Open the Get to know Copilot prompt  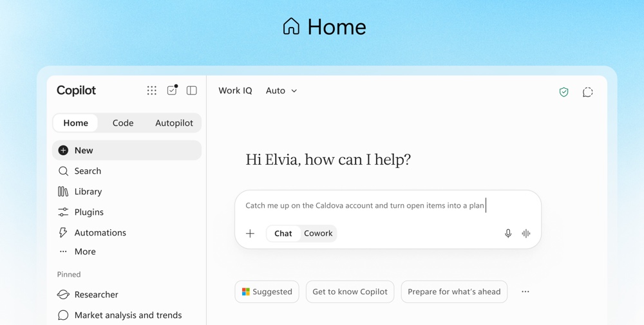click(x=350, y=292)
